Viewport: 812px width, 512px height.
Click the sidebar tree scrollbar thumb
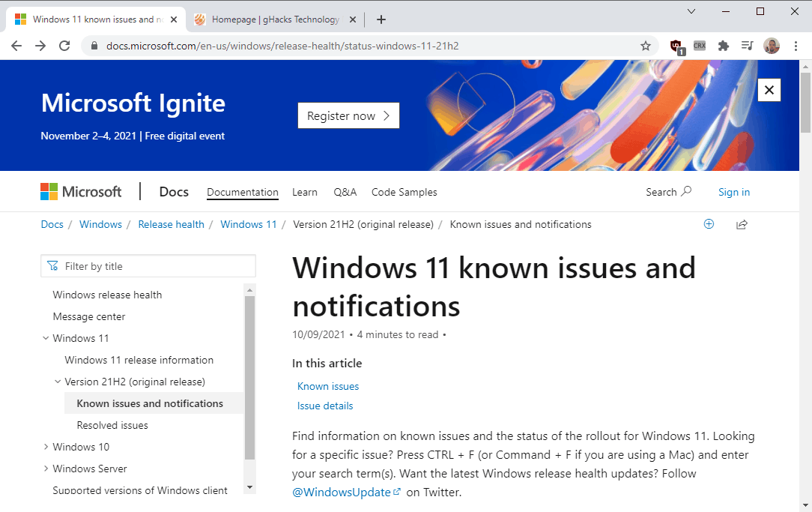coord(249,378)
